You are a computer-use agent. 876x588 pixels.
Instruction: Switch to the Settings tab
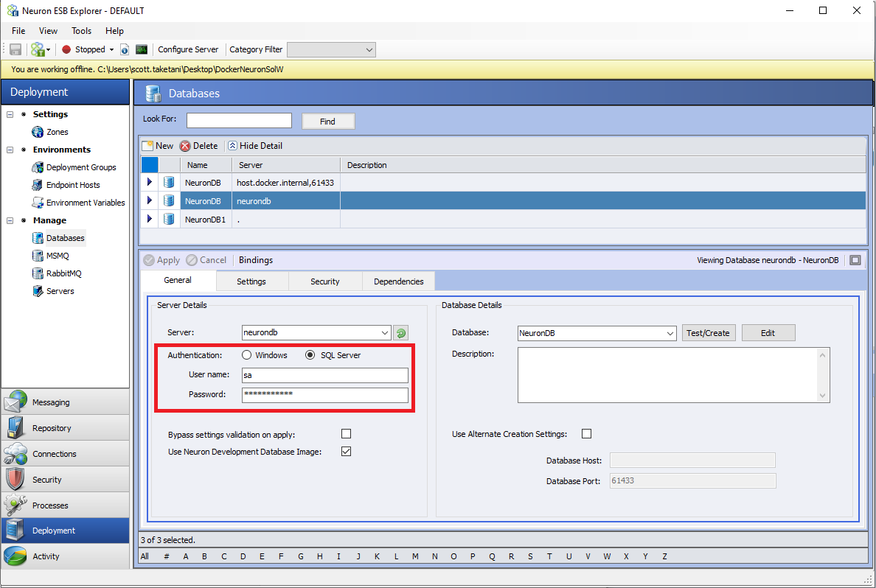coord(251,281)
